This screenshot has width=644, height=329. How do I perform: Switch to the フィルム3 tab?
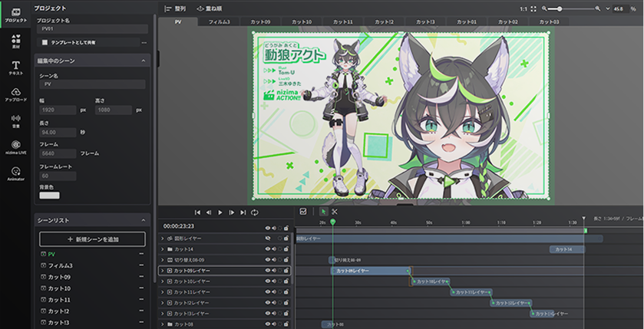point(219,22)
